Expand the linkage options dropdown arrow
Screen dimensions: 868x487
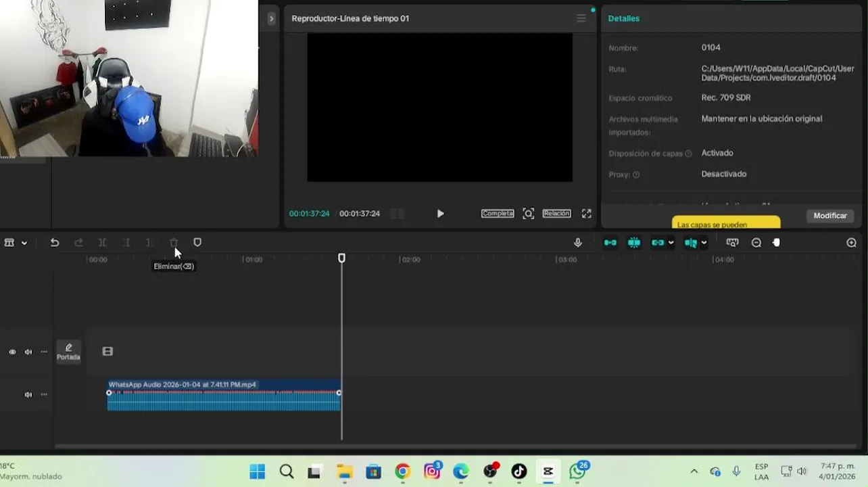tap(671, 243)
